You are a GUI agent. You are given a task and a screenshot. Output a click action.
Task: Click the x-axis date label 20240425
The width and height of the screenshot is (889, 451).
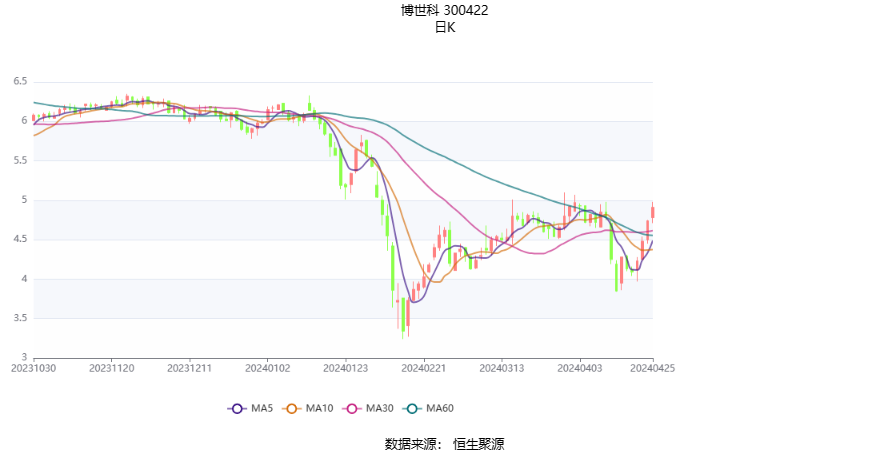pos(653,368)
